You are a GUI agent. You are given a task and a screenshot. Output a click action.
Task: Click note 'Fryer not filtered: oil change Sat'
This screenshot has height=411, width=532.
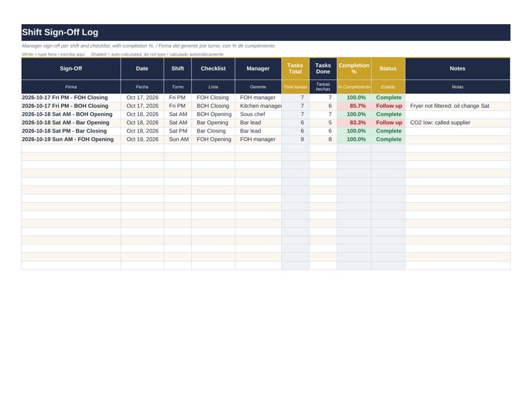coord(458,106)
